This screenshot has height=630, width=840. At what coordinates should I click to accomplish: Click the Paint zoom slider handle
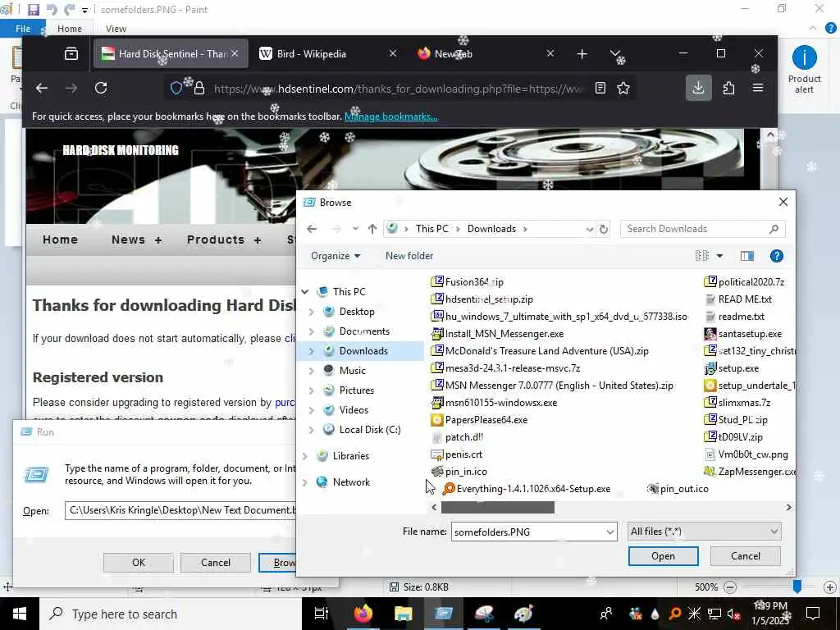[797, 587]
